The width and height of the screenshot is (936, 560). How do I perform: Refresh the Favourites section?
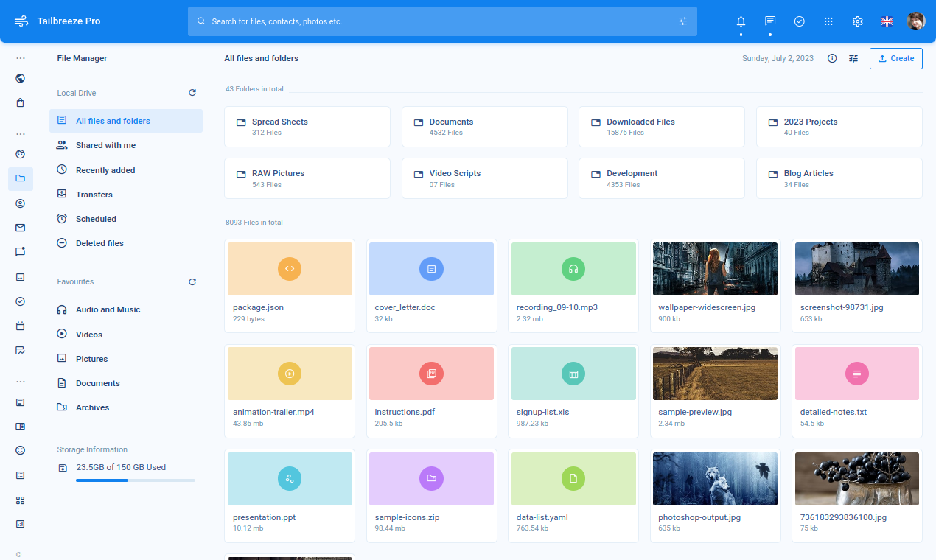192,281
